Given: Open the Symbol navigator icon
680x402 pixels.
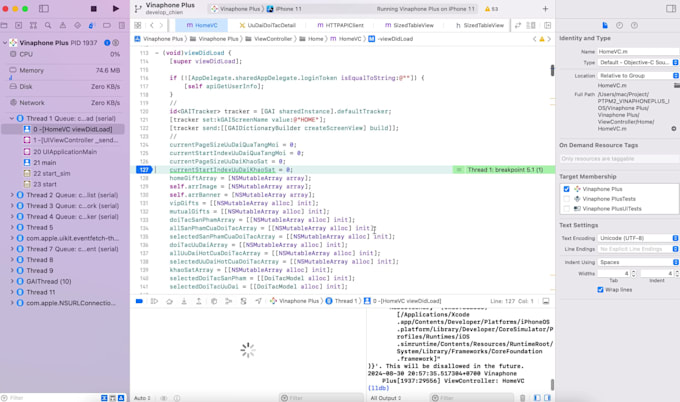Looking at the screenshot, I should coord(33,26).
